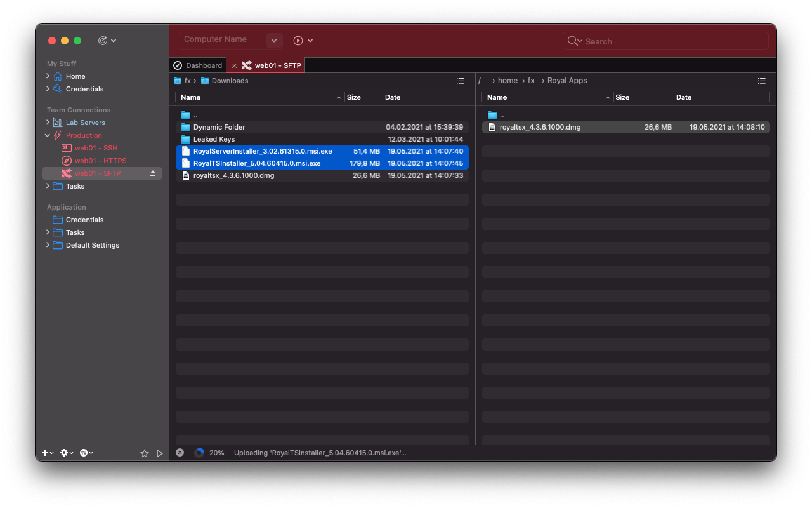Collapse the Production group
The width and height of the screenshot is (812, 508).
coord(46,135)
